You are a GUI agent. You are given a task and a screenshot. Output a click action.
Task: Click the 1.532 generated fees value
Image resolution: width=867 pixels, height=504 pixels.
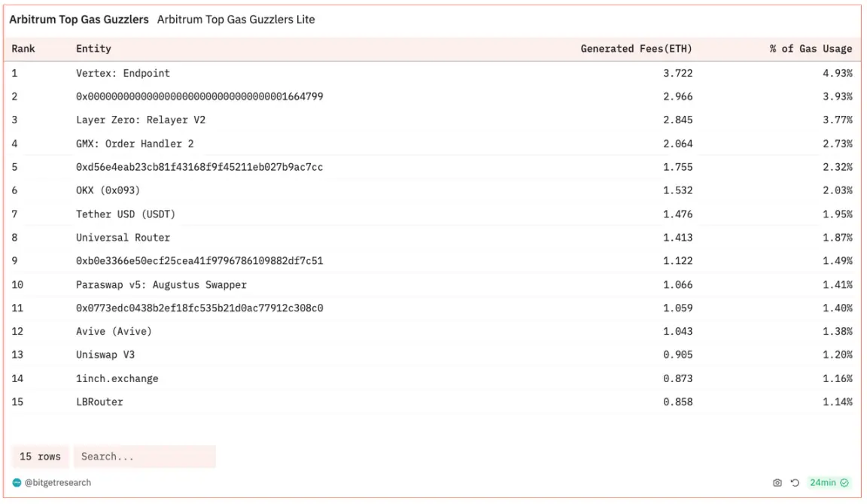click(678, 190)
